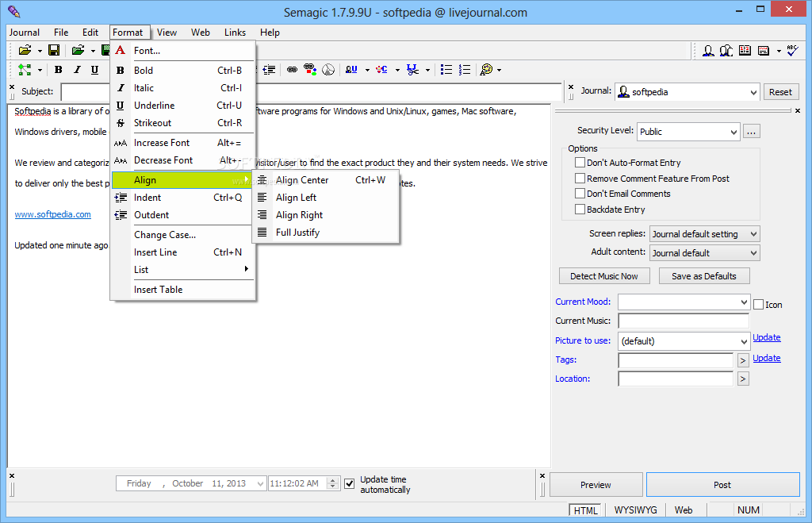Click the LJ user tag icon
Viewport: 812px width, 523px height.
click(351, 70)
